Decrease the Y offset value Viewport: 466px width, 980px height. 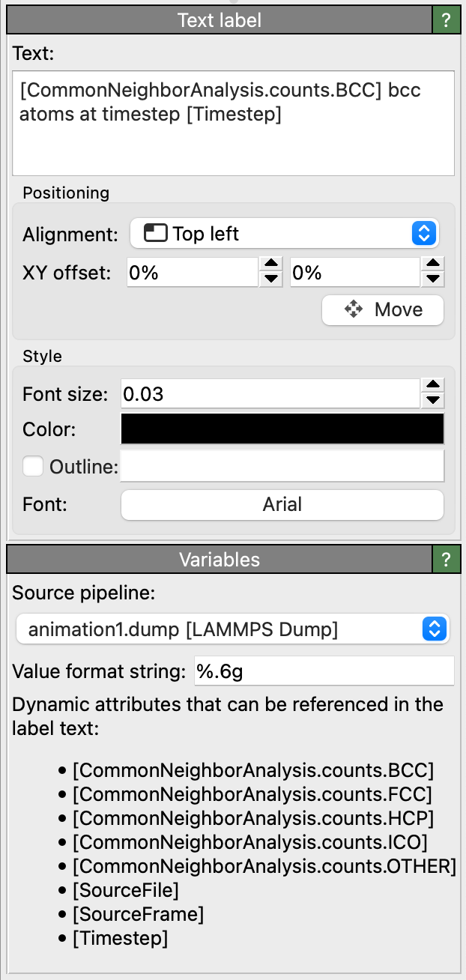click(432, 279)
